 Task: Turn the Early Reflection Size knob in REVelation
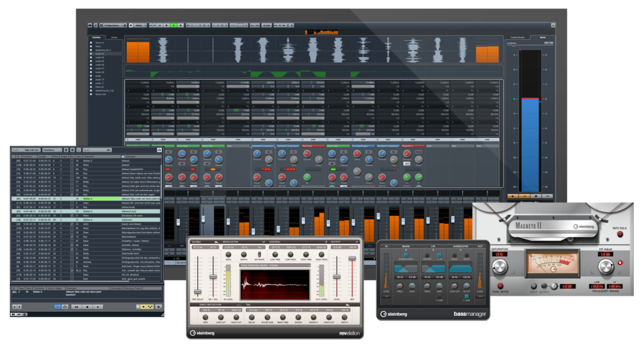[x=205, y=317]
